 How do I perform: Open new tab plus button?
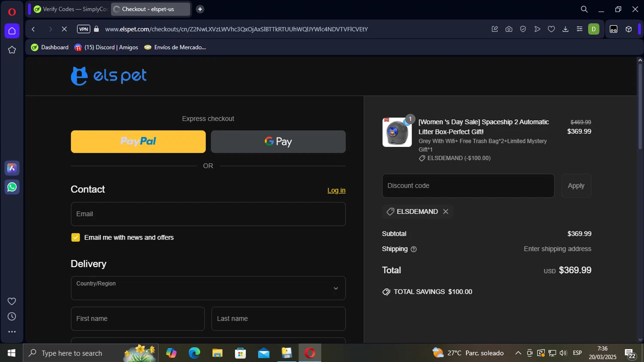[200, 9]
